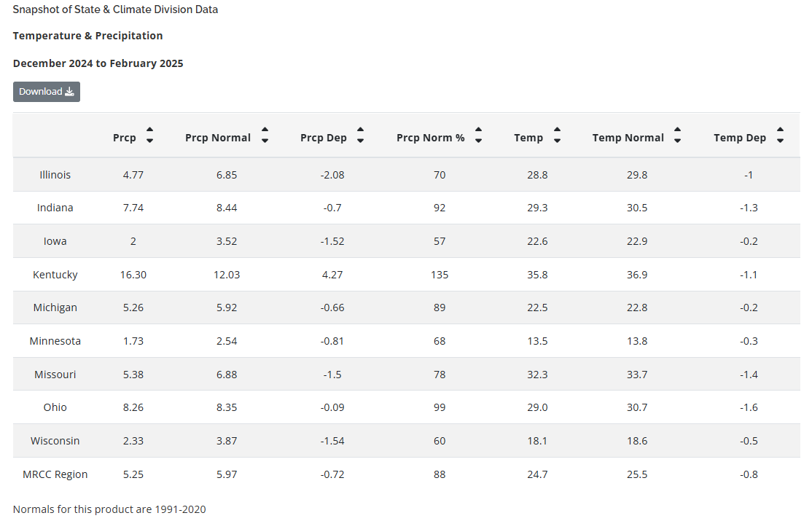Sort by Temp Normal arrows
The height and width of the screenshot is (521, 812).
coord(677,136)
